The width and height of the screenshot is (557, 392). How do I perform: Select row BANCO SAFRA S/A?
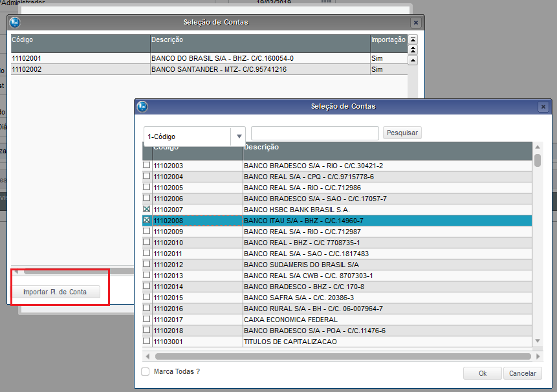(337, 298)
